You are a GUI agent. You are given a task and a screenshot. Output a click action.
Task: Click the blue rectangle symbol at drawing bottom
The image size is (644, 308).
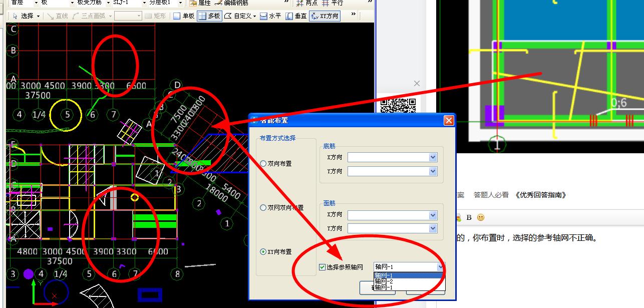(x=150, y=294)
